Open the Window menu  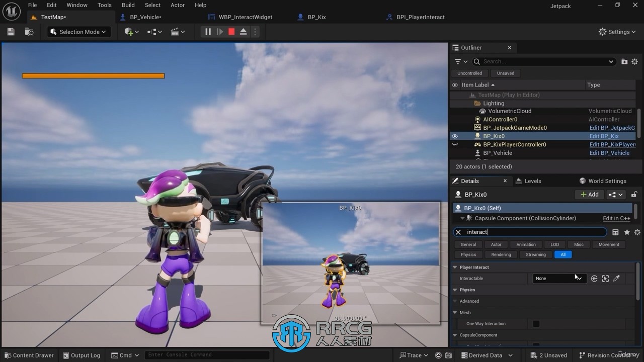pos(77,5)
